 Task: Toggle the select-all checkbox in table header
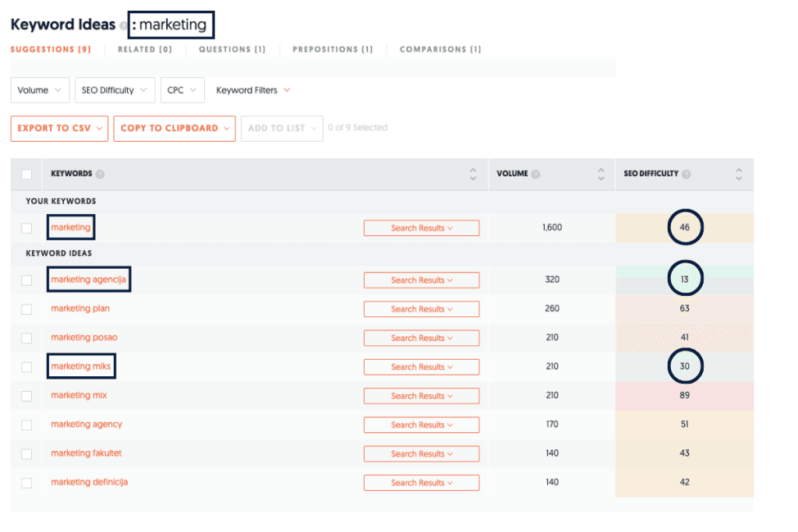[27, 174]
